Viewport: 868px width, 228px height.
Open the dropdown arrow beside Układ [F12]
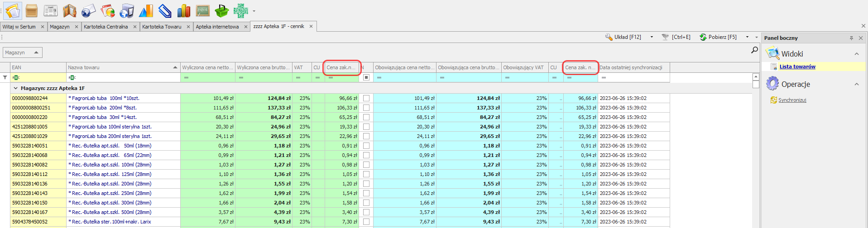tap(652, 37)
